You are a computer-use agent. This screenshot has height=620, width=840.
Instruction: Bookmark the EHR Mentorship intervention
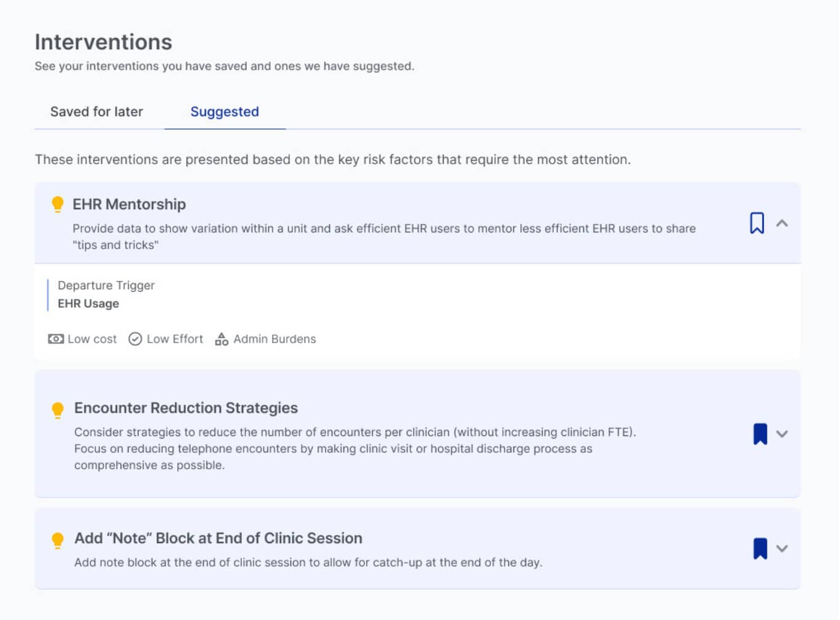[x=757, y=223]
